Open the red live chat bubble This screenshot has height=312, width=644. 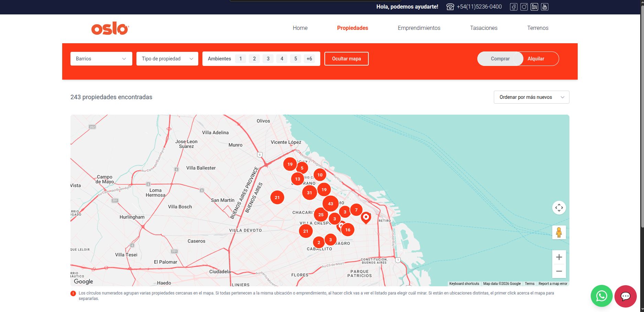(x=626, y=296)
